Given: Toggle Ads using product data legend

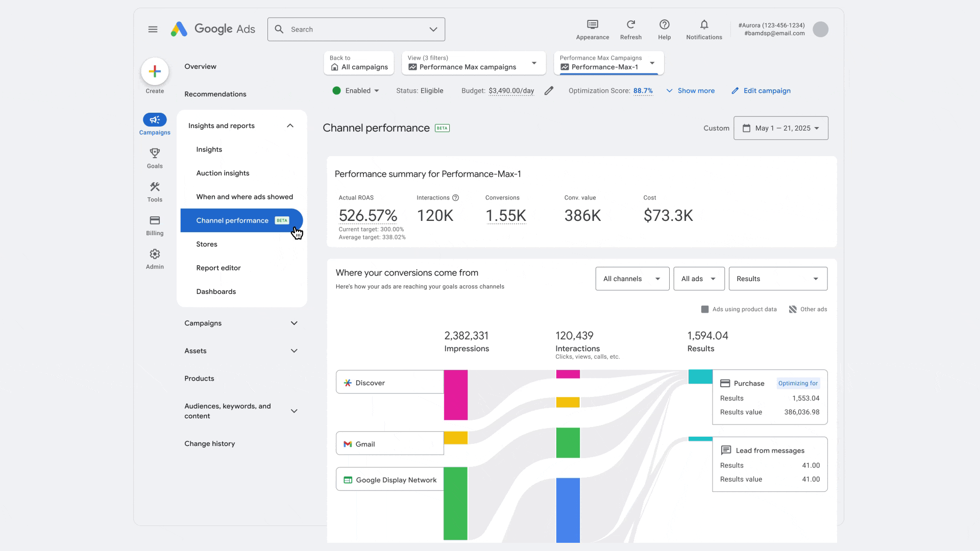Looking at the screenshot, I should coord(739,309).
